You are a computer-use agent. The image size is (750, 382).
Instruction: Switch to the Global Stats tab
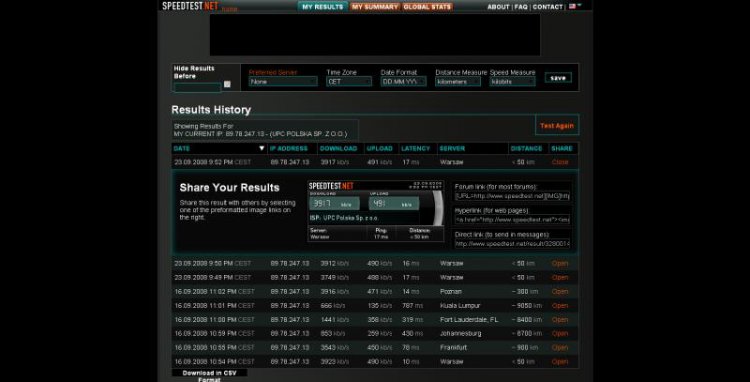427,7
